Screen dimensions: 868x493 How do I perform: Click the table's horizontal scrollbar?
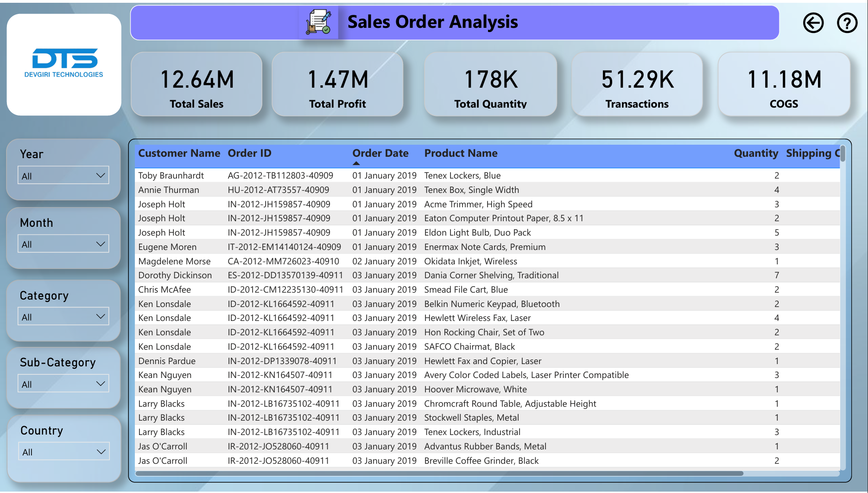point(439,474)
